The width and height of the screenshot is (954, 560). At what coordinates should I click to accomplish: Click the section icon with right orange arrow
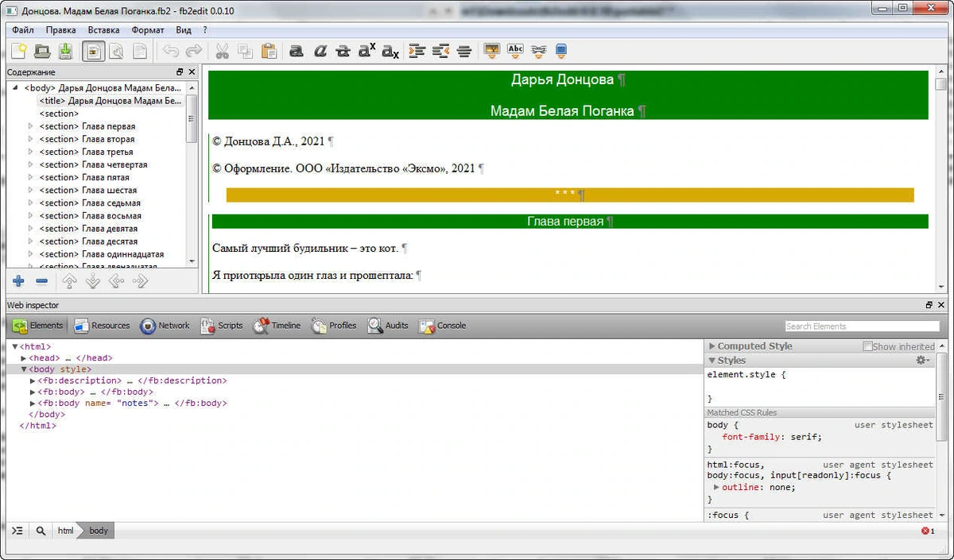[417, 51]
